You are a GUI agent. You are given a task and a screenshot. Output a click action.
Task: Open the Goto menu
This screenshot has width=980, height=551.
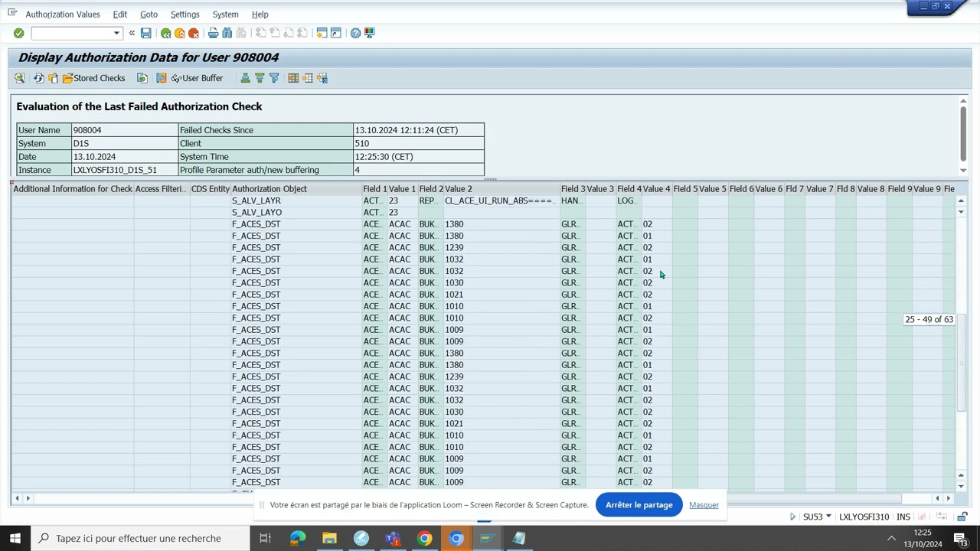click(x=149, y=15)
